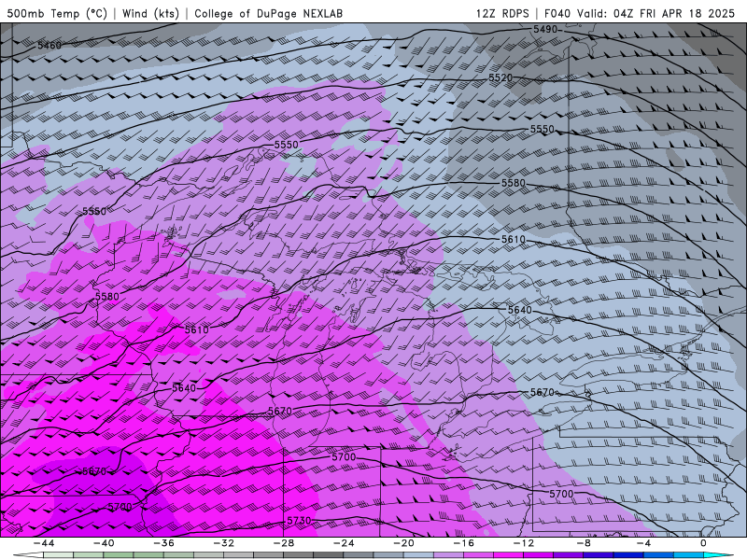
Task: Click the 5700 label just above the 5730 label
Action: 344,457
